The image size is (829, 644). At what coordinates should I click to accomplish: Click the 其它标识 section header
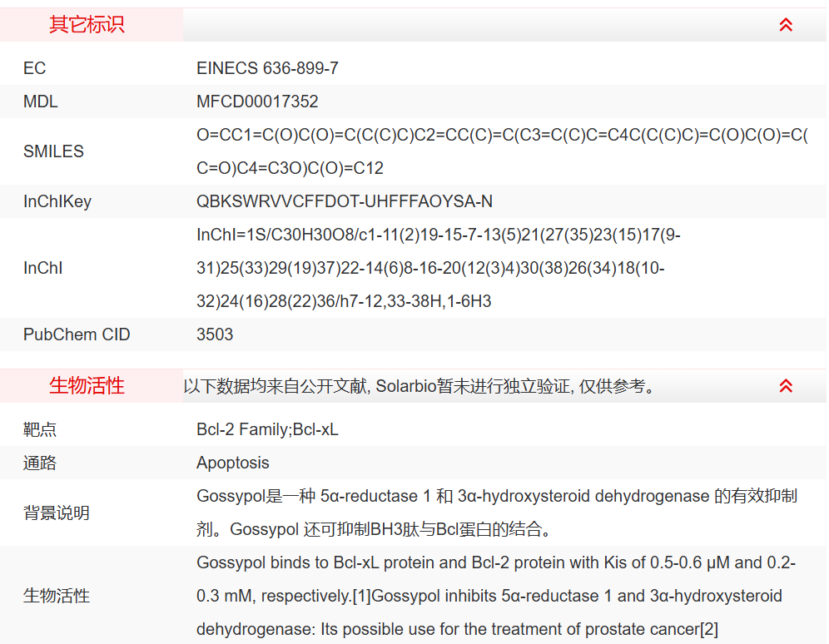point(87,25)
